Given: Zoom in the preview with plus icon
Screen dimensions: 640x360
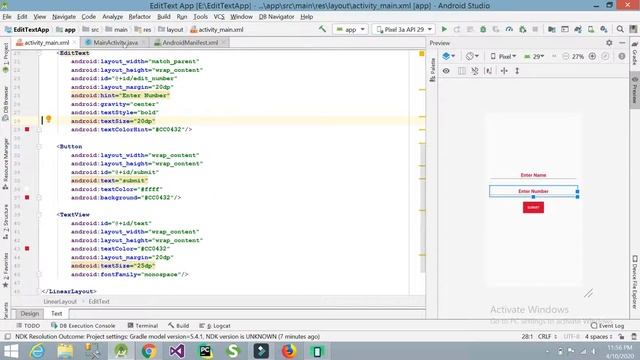Looking at the screenshot, I should click(592, 56).
